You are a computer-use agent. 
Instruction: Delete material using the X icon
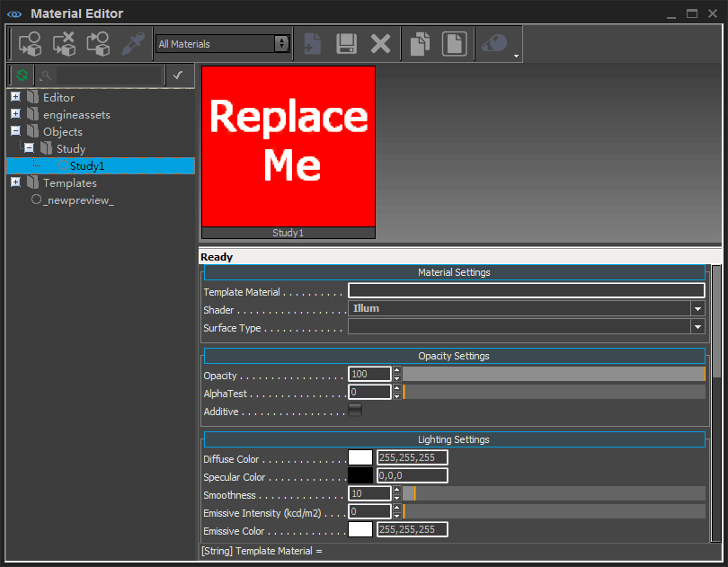click(380, 43)
